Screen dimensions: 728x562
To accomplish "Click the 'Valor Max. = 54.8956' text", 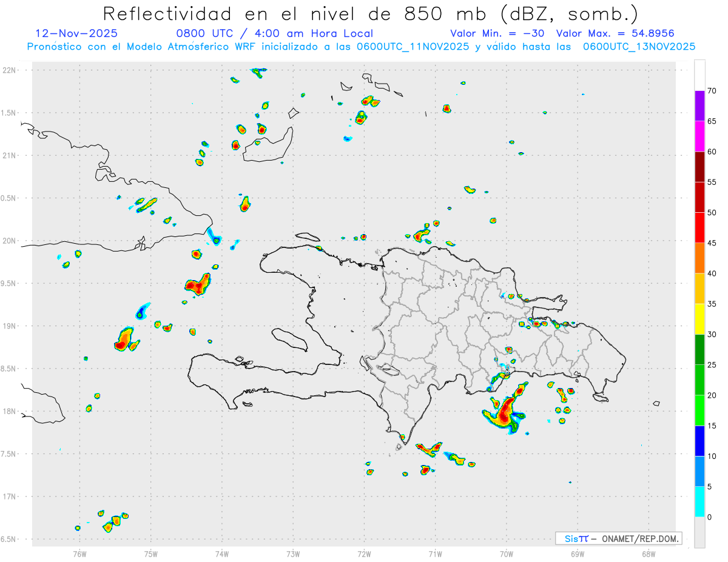I will click(615, 33).
